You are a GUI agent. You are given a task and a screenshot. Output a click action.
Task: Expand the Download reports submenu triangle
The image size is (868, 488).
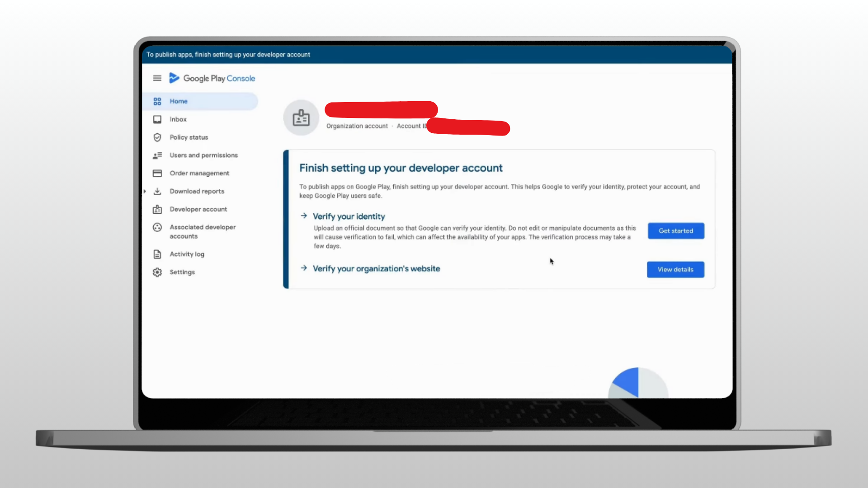(145, 191)
